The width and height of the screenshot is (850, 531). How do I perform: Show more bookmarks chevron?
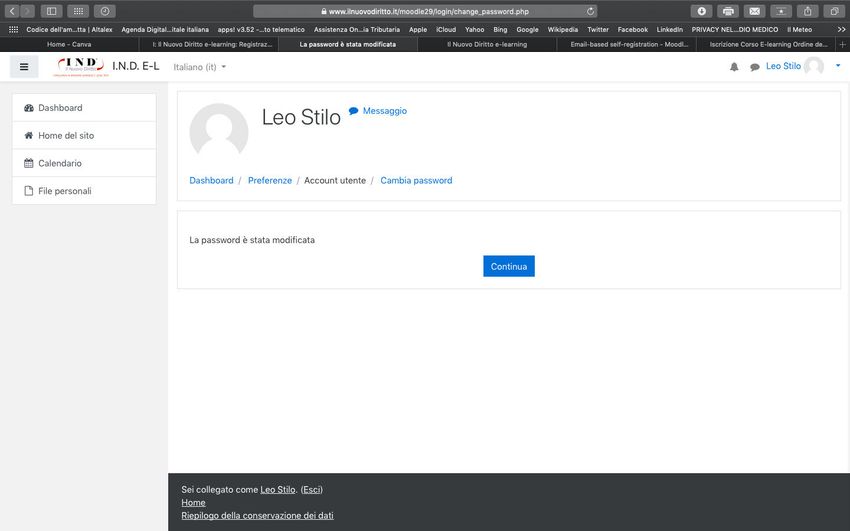click(x=841, y=30)
